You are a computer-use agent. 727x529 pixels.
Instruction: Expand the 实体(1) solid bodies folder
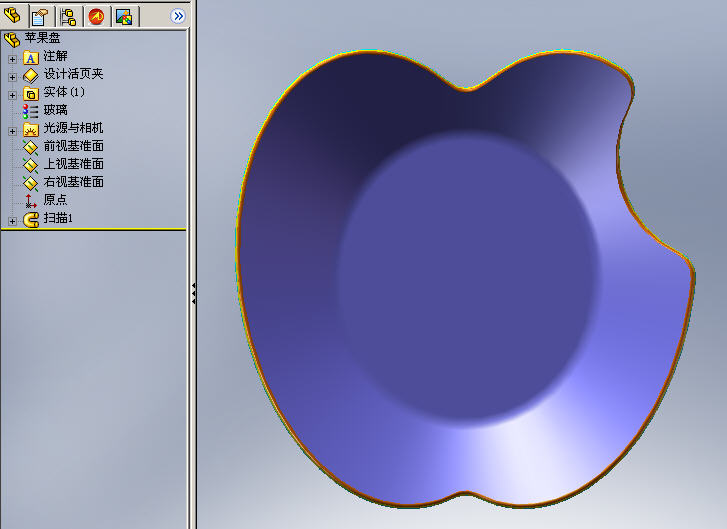pos(13,96)
